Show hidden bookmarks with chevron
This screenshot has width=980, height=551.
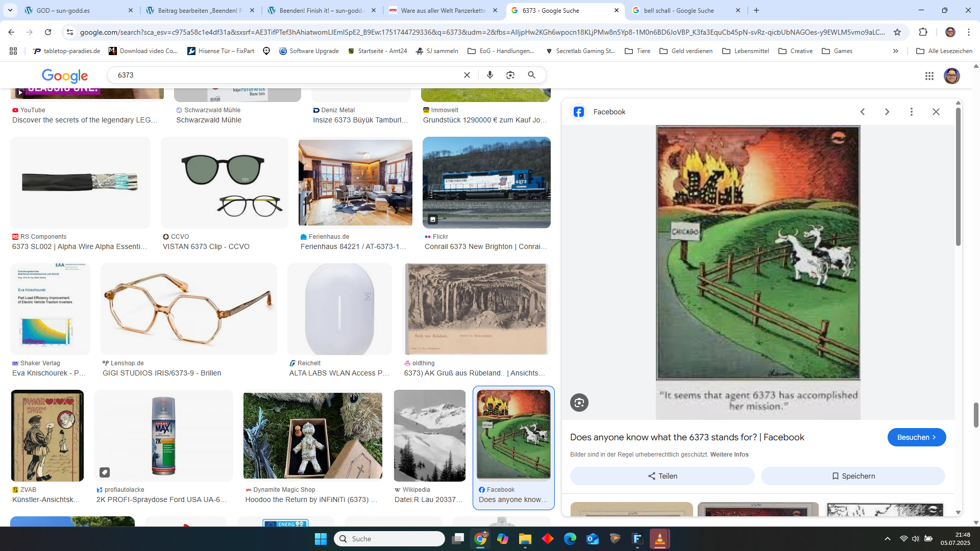[896, 51]
